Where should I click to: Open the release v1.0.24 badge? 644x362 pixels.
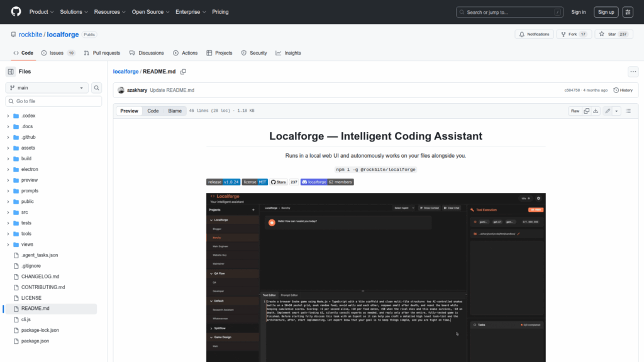click(x=223, y=182)
